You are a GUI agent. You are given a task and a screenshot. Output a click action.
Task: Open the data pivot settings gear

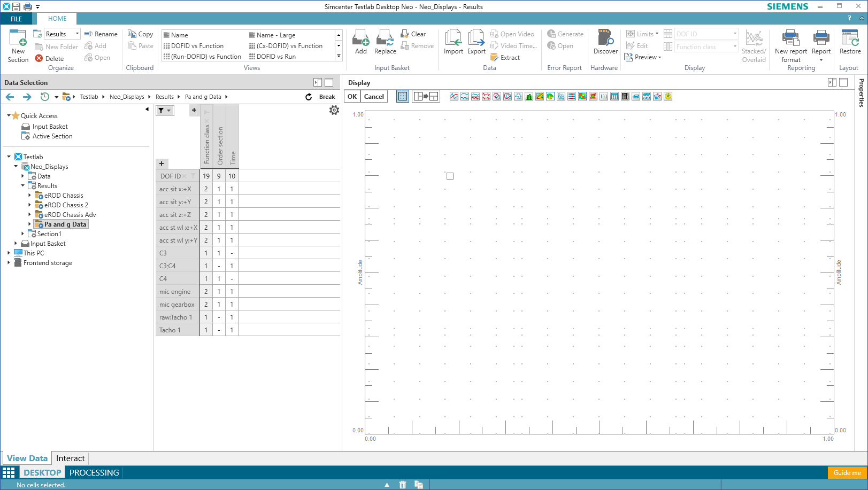334,110
